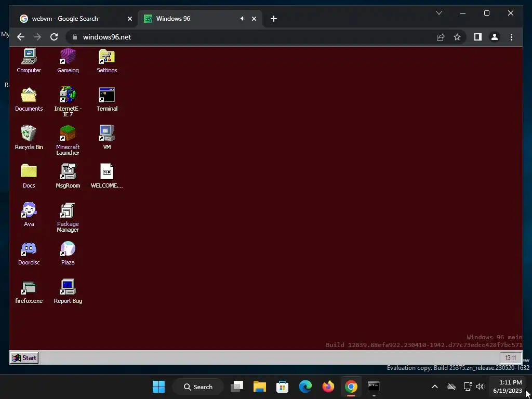Open the Plaza desktop shortcut

[68, 253]
